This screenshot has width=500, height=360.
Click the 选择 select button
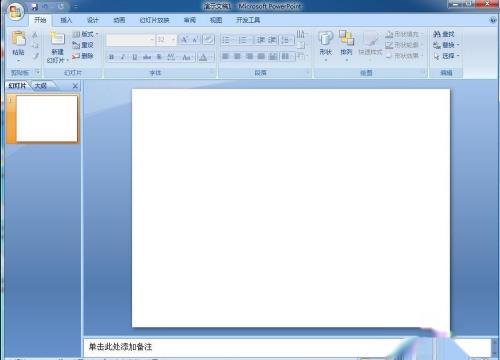point(446,56)
